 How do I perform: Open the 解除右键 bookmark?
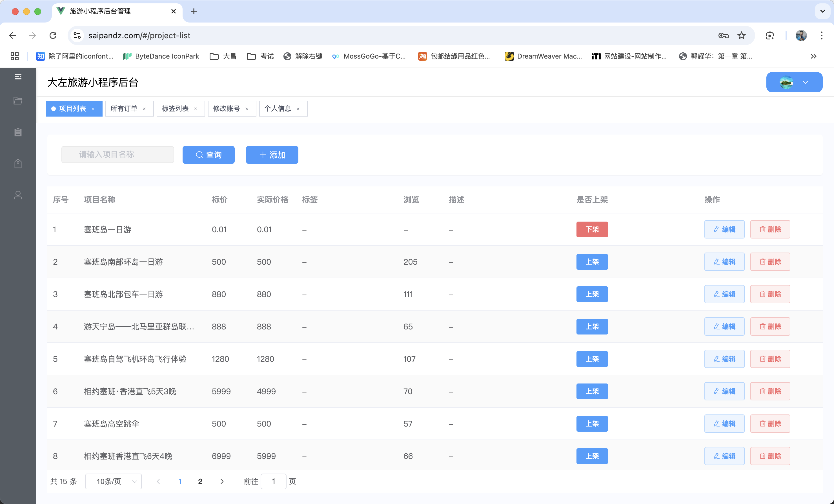click(303, 56)
